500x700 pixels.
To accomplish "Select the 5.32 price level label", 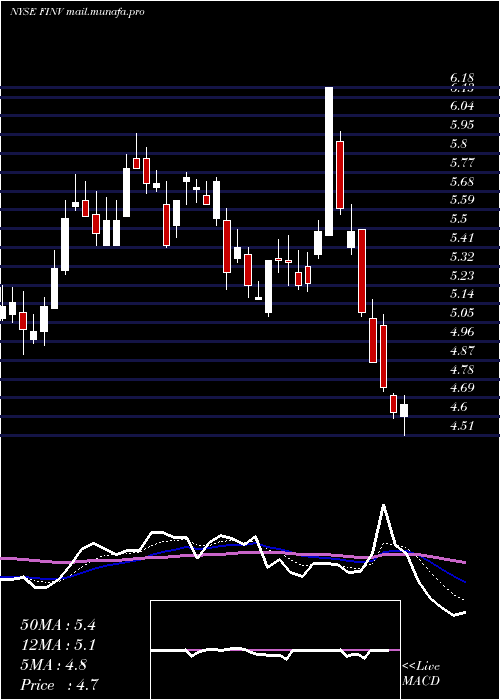I will click(461, 256).
